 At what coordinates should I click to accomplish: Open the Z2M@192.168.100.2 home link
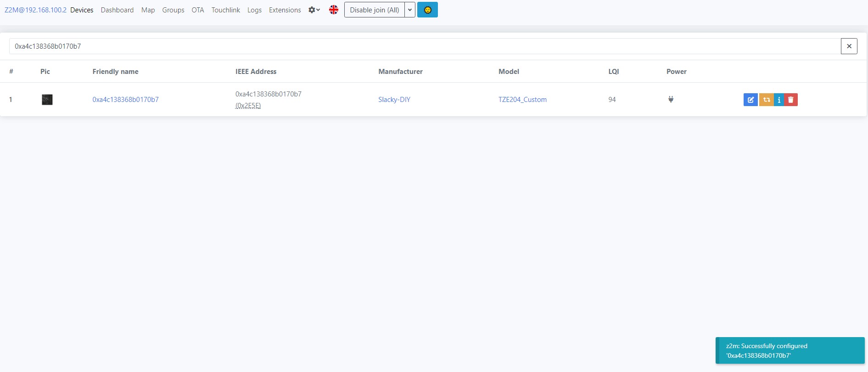[35, 10]
